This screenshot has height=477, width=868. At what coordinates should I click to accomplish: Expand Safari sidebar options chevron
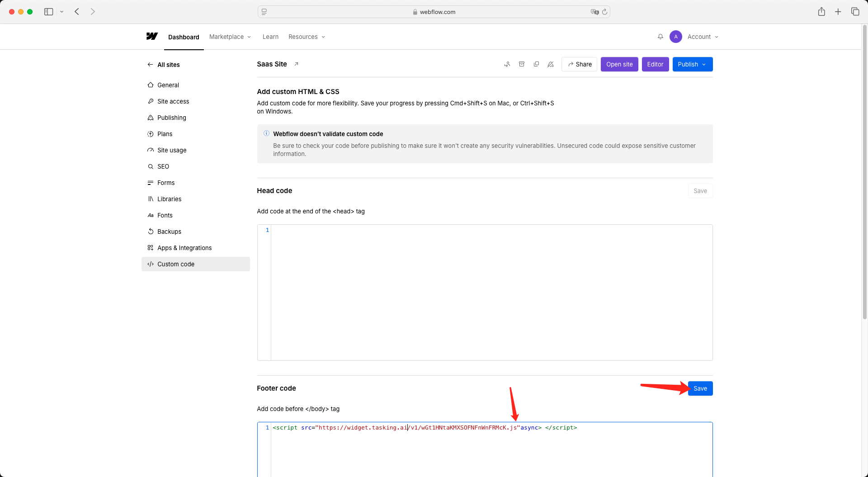pyautogui.click(x=62, y=12)
